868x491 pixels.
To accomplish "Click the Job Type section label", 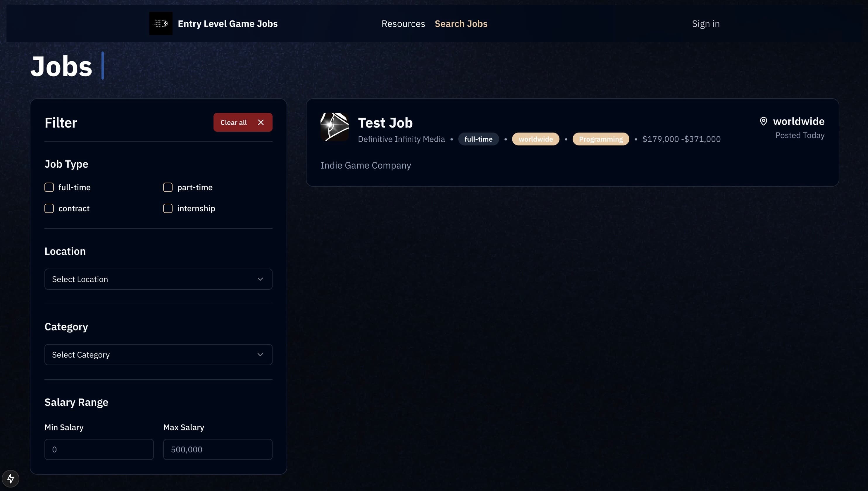I will pos(66,164).
